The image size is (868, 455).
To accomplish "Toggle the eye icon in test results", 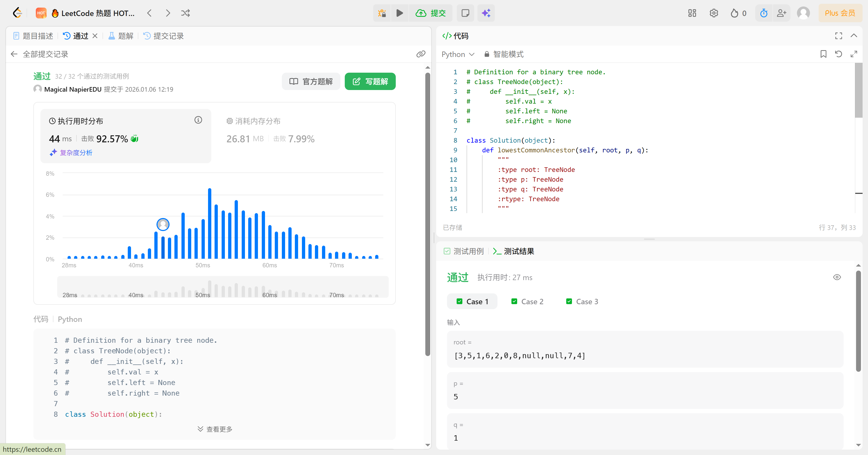I will click(x=837, y=277).
